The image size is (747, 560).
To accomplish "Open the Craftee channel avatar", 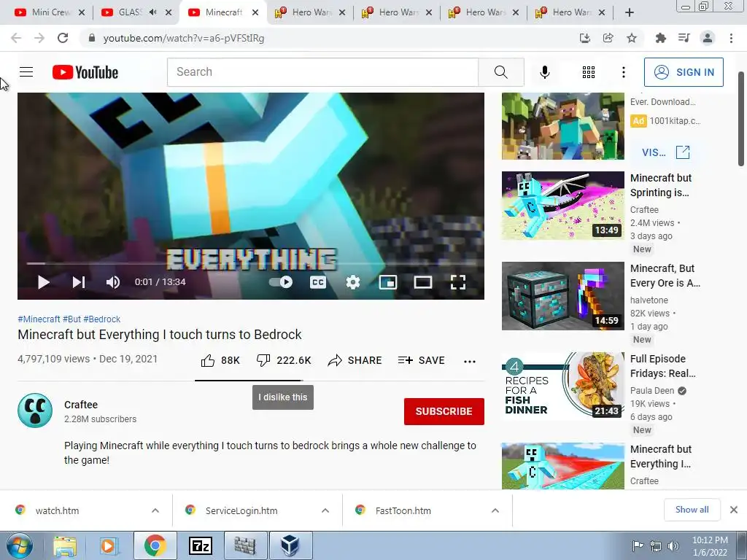I will pos(35,411).
